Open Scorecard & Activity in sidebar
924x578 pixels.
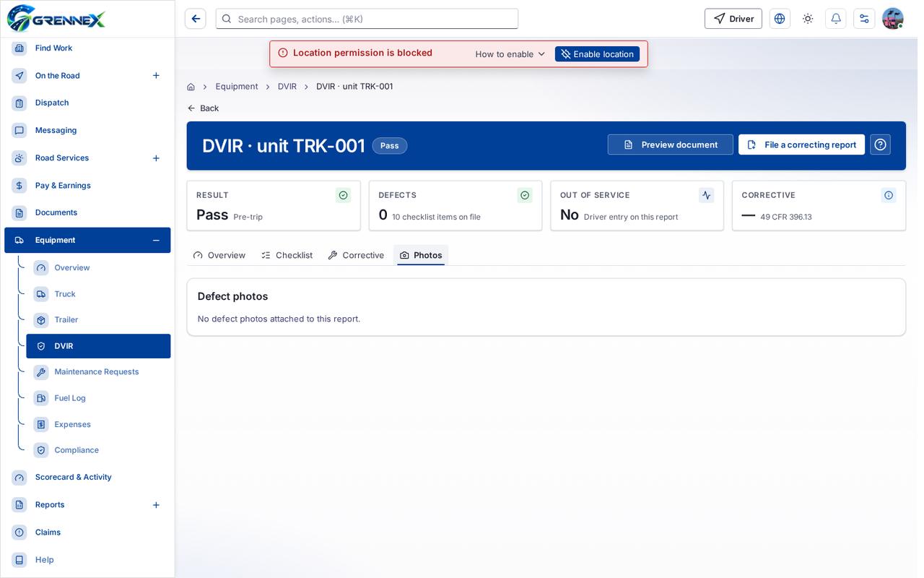87,478
